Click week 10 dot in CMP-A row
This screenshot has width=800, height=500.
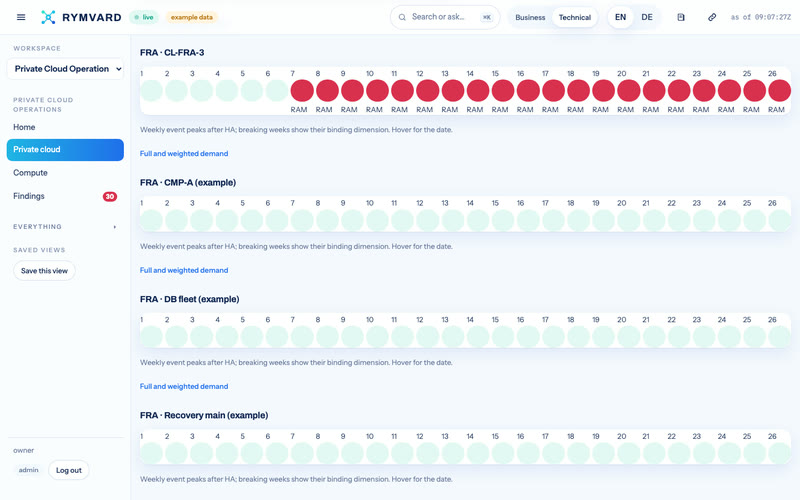tap(378, 220)
